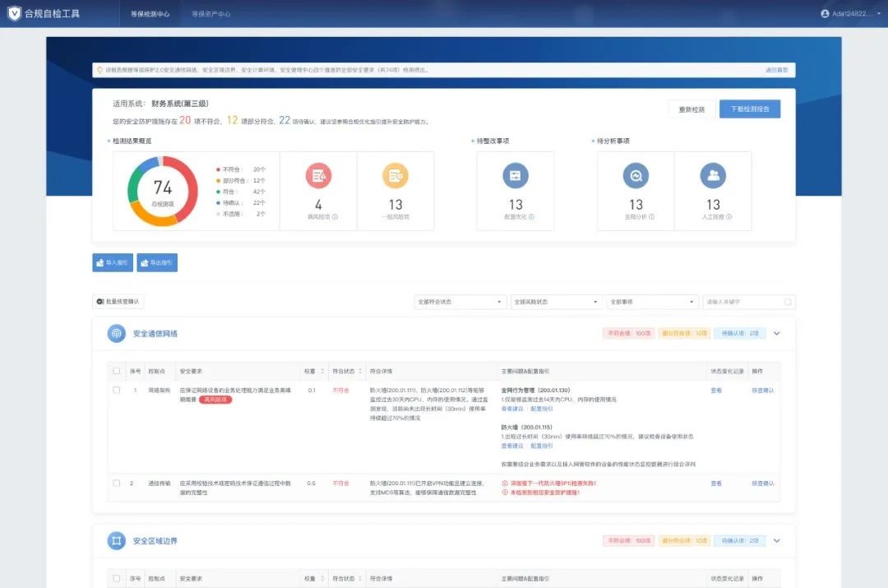Viewport: 888px width, 588px height.
Task: Open the 全部符合状态 dropdown
Action: coord(460,302)
